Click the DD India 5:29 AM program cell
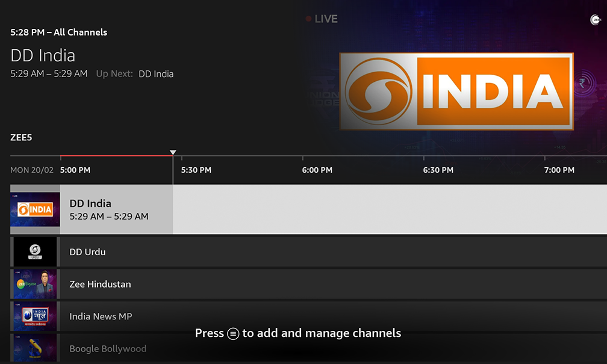Viewport: 607px width, 364px height. point(117,209)
